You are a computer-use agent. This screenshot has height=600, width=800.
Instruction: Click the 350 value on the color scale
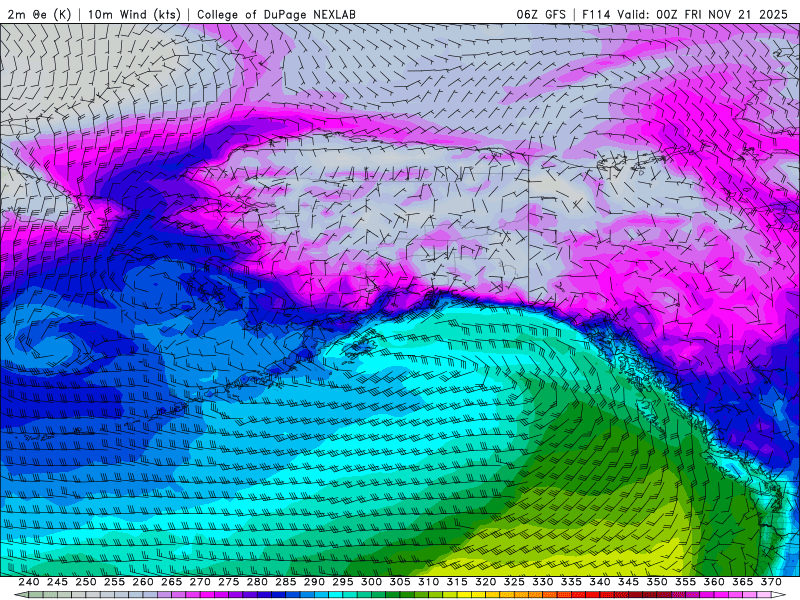pos(657,582)
